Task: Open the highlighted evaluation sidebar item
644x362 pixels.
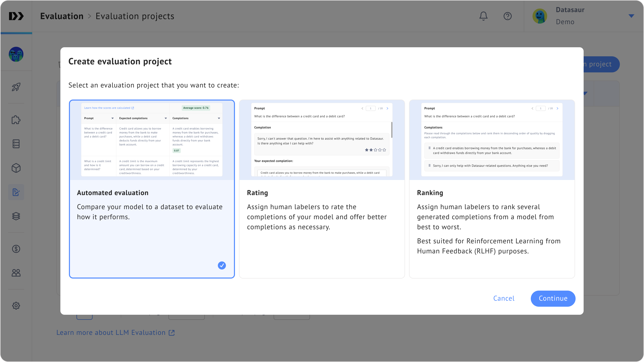Action: point(16,192)
